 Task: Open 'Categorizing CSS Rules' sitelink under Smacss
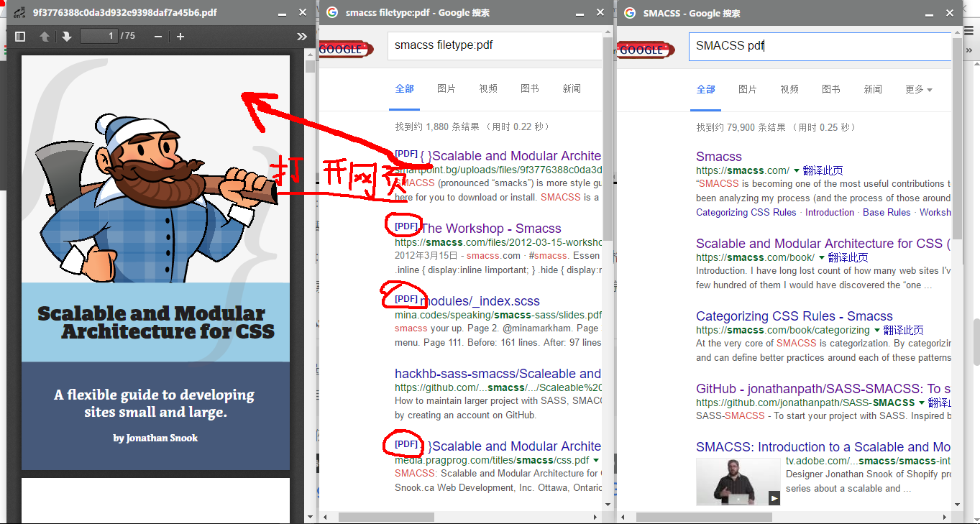(x=746, y=212)
